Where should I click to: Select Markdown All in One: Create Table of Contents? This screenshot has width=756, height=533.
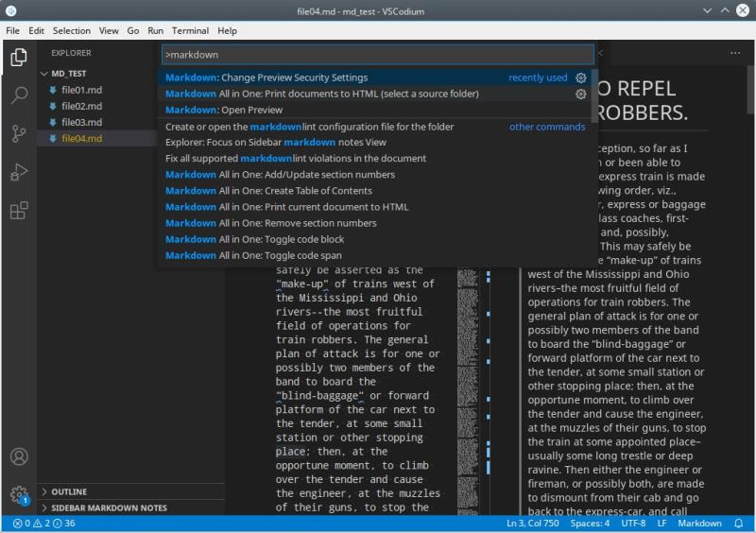tap(268, 191)
